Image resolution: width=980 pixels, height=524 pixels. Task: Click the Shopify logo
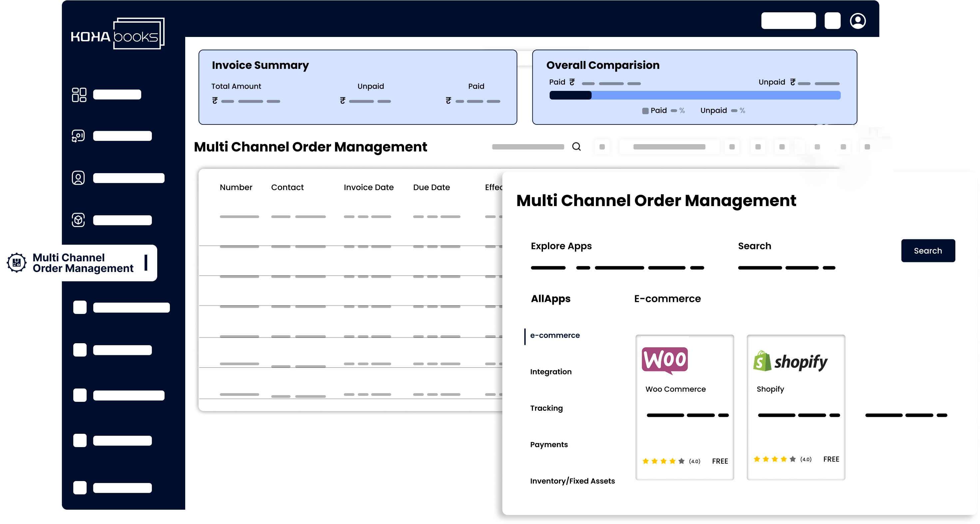point(790,361)
